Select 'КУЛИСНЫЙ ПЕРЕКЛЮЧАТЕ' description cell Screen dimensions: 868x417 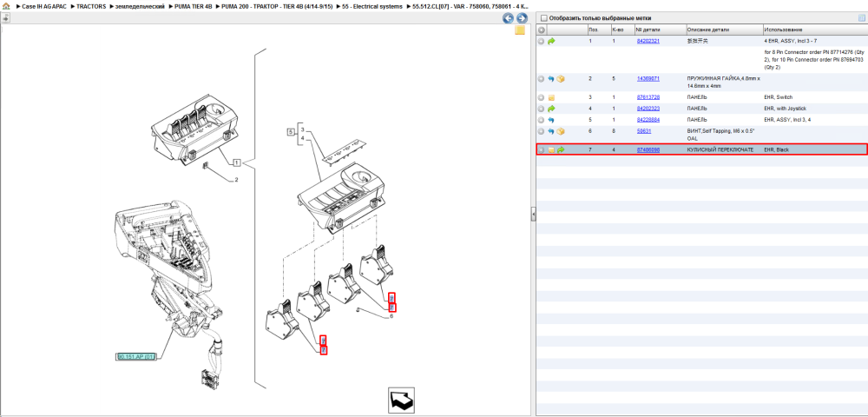pos(720,149)
